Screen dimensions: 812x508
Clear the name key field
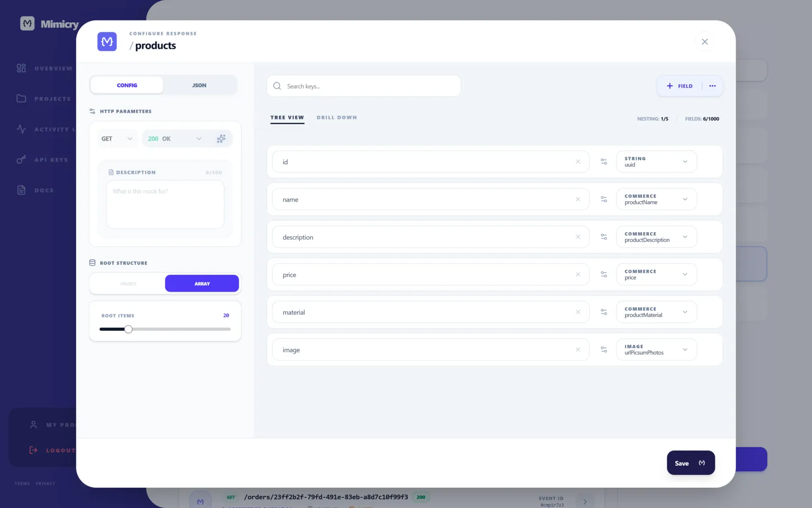[578, 199]
